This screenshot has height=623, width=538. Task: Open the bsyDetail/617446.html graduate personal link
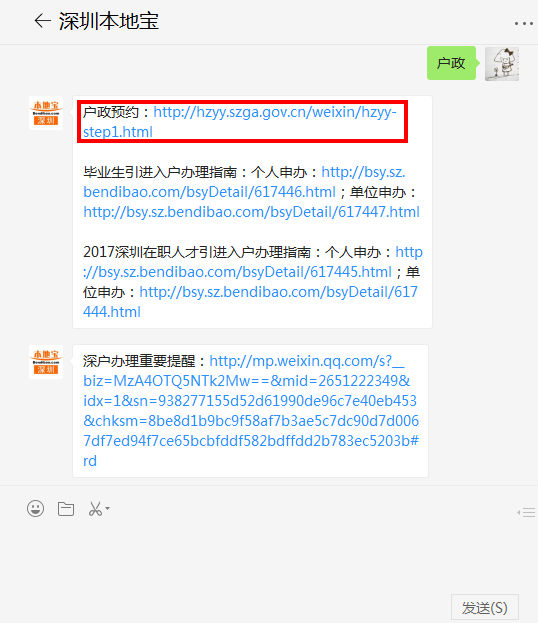[x=244, y=182]
